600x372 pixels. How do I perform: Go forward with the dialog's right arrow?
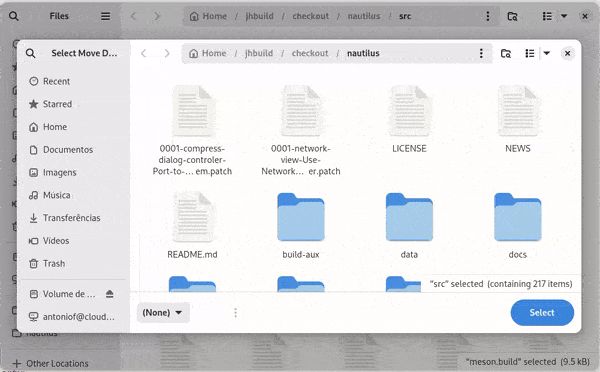(167, 53)
